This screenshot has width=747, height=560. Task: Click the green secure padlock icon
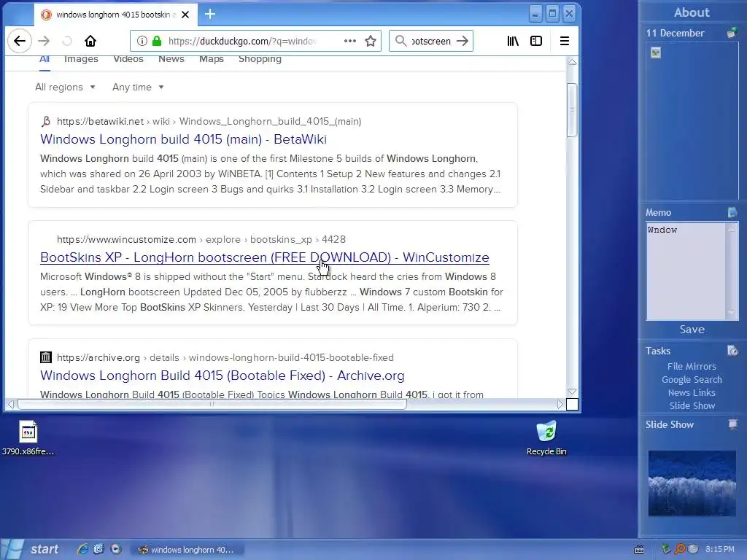157,41
